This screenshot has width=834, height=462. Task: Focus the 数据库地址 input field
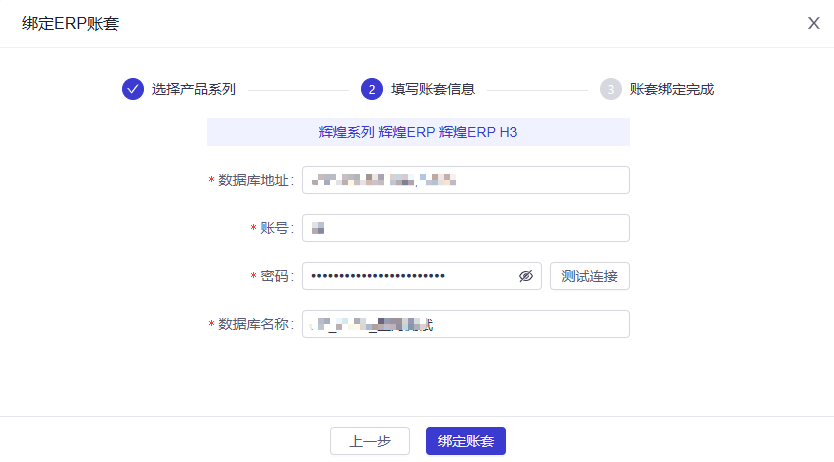pyautogui.click(x=465, y=180)
